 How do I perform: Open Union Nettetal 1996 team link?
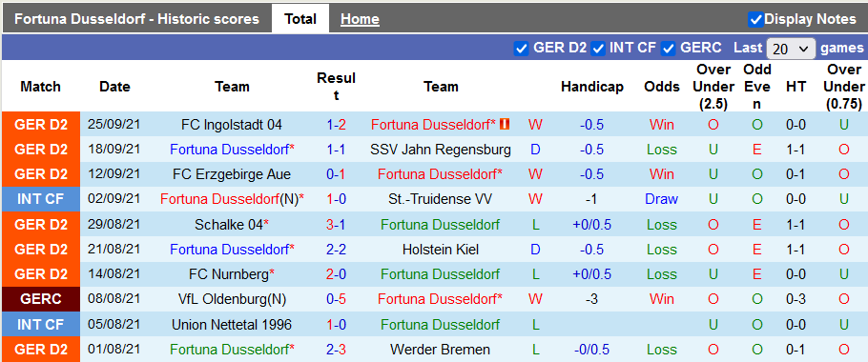pyautogui.click(x=232, y=325)
